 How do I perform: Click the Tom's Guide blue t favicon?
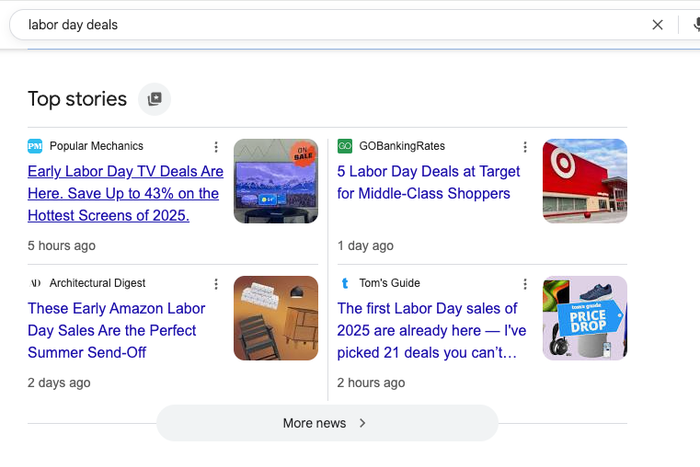[345, 283]
